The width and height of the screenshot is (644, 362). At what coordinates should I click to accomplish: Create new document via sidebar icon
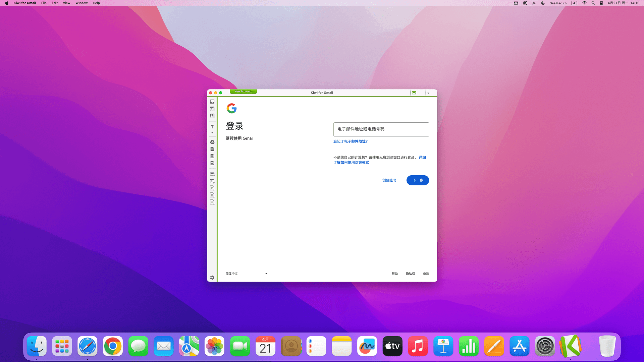point(212,188)
